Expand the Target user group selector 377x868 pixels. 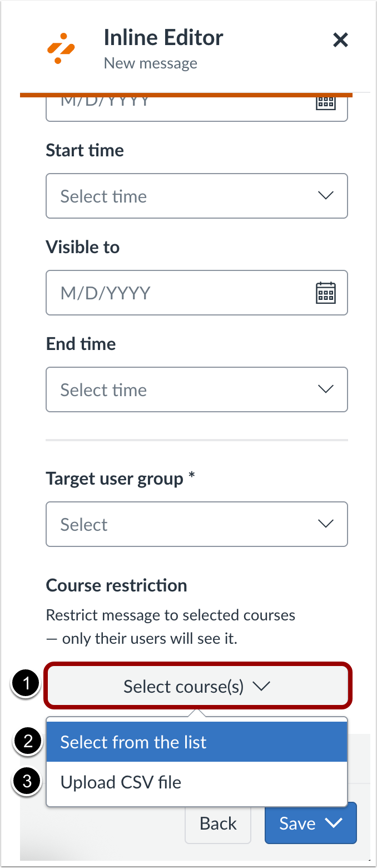[x=197, y=524]
